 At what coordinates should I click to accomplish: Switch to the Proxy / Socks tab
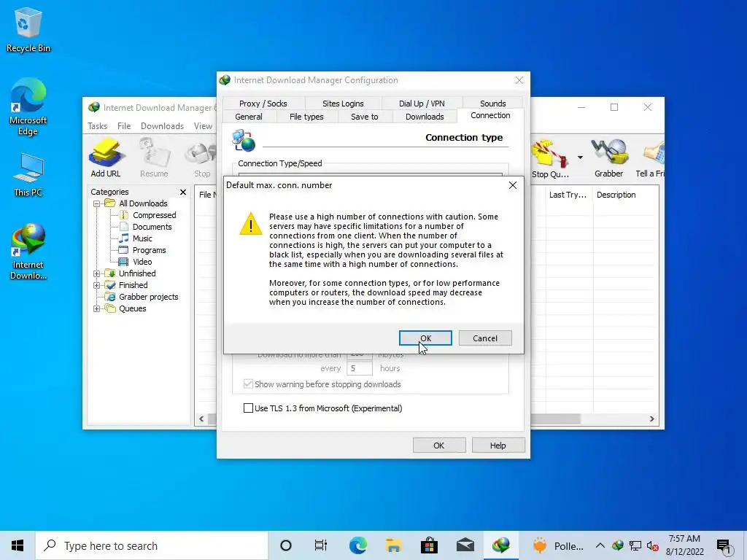click(263, 104)
